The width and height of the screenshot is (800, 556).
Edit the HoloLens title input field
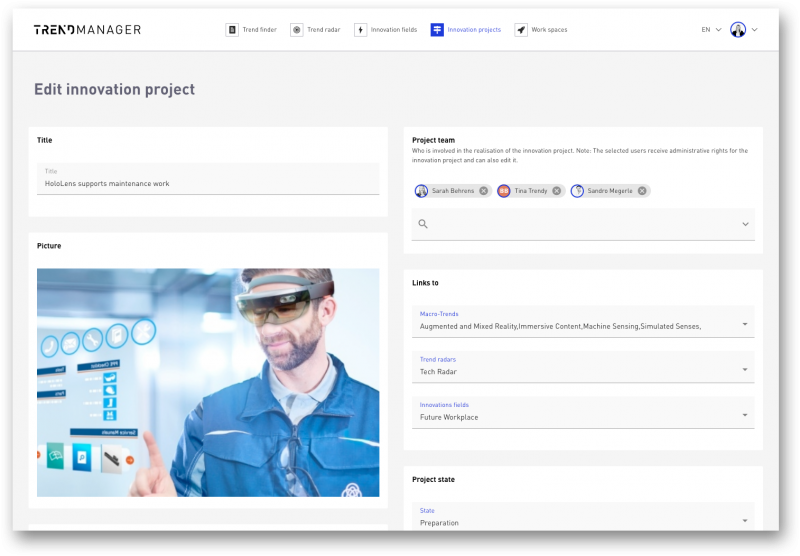[208, 179]
